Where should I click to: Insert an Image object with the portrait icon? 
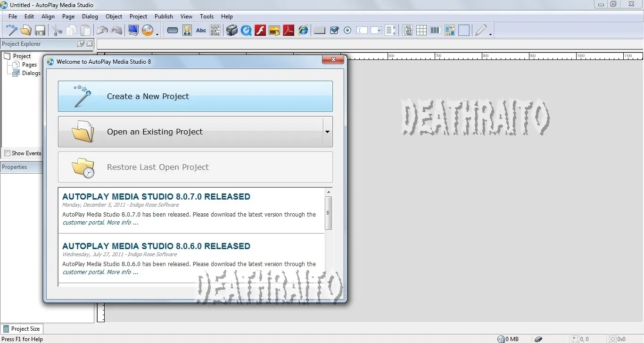coord(187,31)
